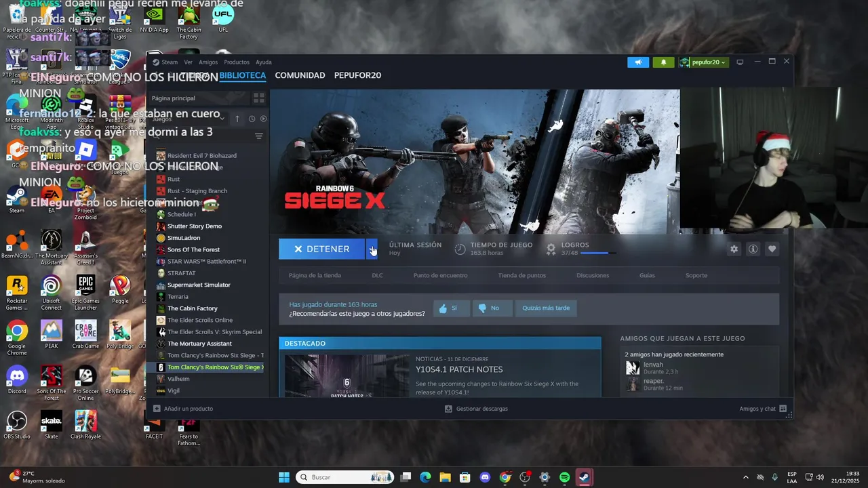868x488 pixels.
Task: Open Guías link
Action: pyautogui.click(x=647, y=275)
